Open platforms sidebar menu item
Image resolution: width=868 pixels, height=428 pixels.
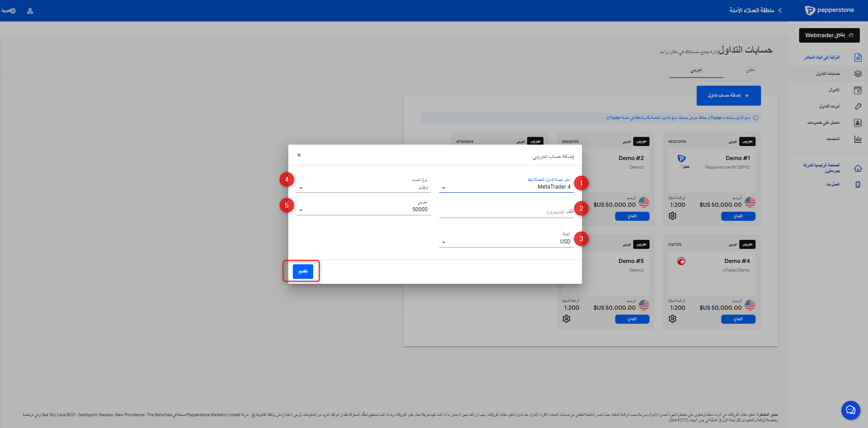833,139
